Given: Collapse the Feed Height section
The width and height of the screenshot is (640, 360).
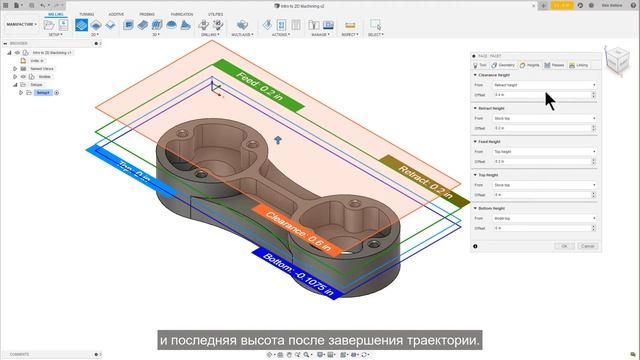Looking at the screenshot, I should click(x=475, y=142).
